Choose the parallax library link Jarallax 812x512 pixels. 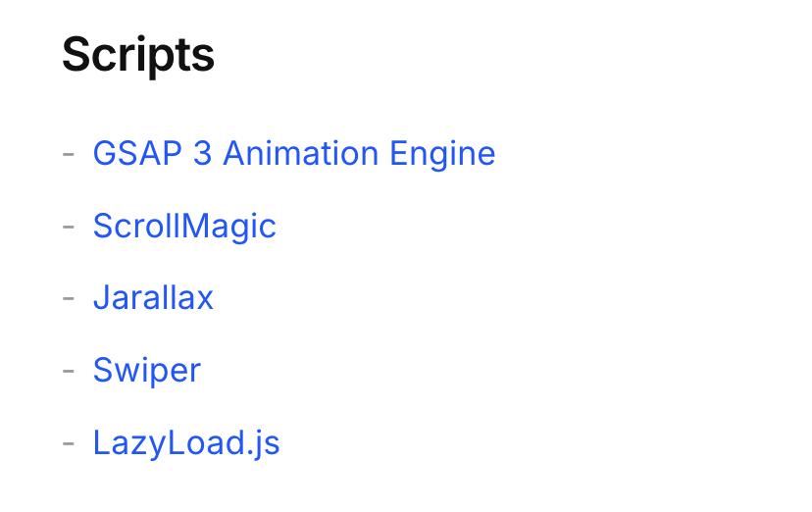tap(153, 298)
